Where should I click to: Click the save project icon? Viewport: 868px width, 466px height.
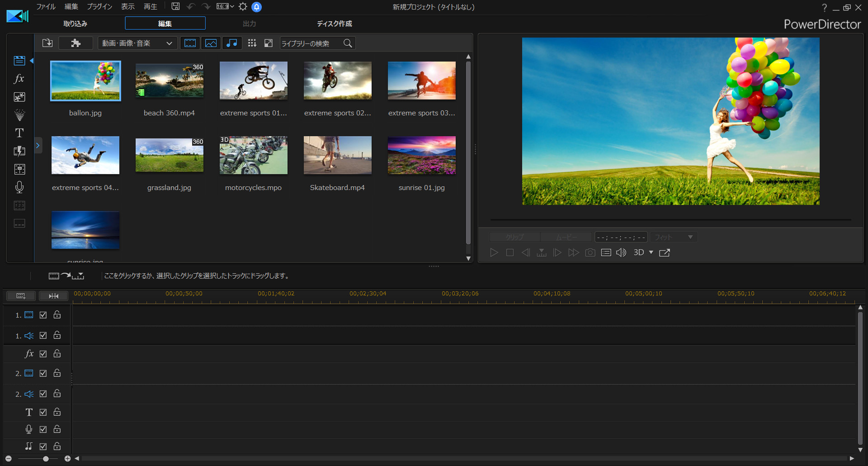click(x=175, y=6)
